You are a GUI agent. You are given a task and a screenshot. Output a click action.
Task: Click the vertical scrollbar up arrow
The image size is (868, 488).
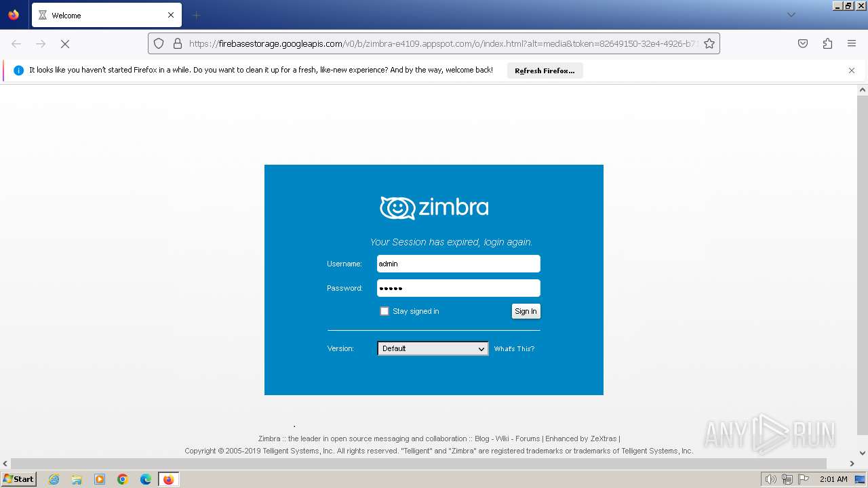863,89
